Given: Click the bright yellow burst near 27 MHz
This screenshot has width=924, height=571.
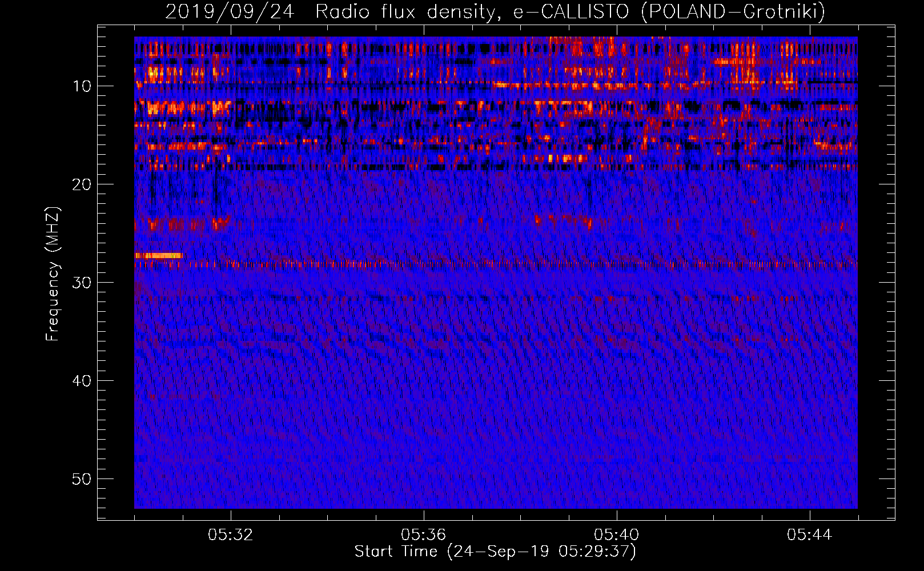Looking at the screenshot, I should point(159,256).
